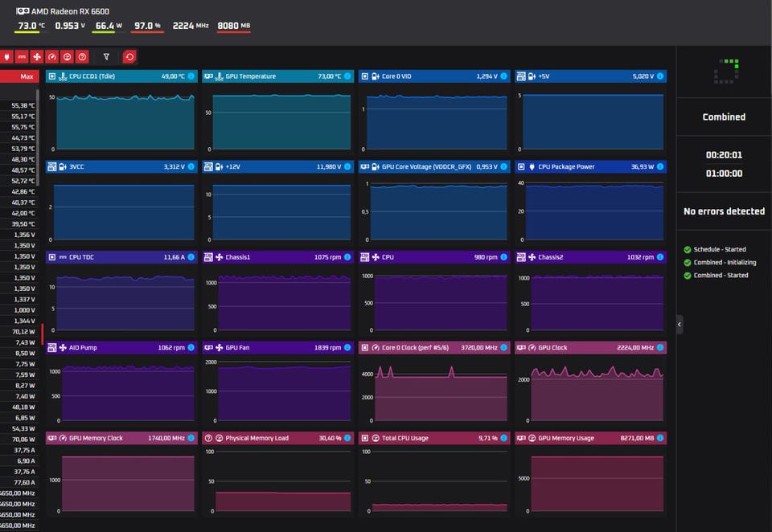772x532 pixels.
Task: Open the info dot for GPU Memory Usage
Action: [660, 438]
